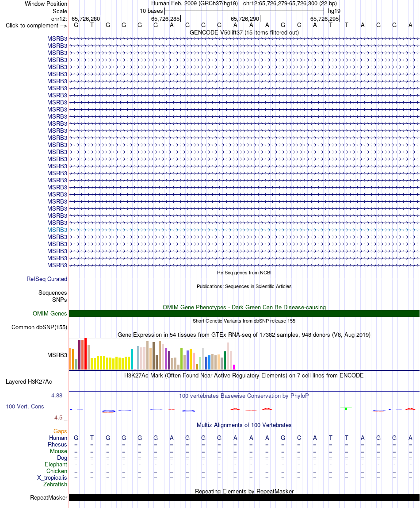Select the Chicken alignment row label
Viewport: 420px width, 508px height.
point(57,471)
